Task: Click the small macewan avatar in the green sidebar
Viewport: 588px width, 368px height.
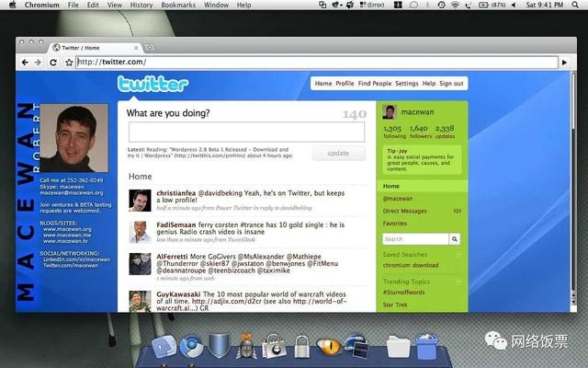Action: [x=390, y=112]
